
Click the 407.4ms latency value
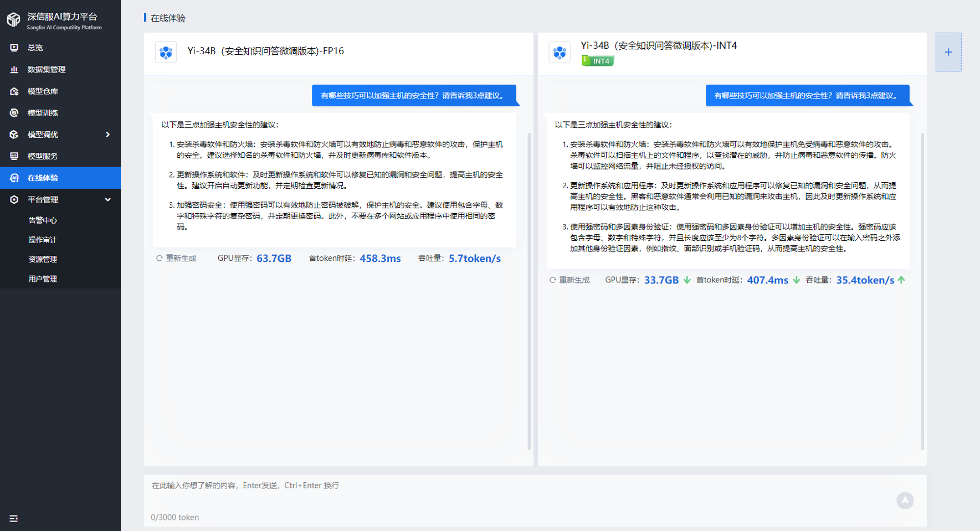tap(767, 280)
